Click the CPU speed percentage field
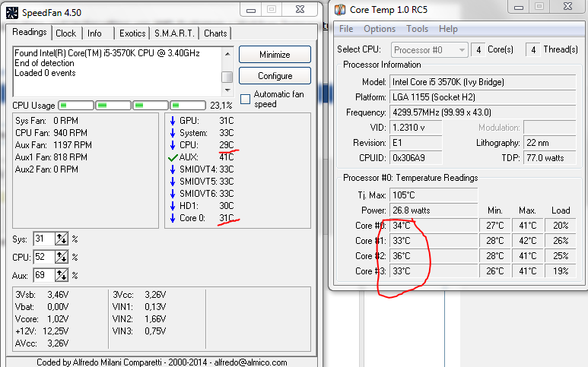The height and width of the screenshot is (367, 588). [44, 257]
